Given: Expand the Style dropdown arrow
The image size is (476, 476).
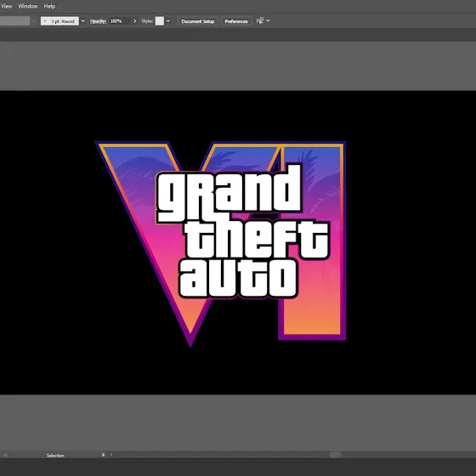Looking at the screenshot, I should tap(168, 21).
